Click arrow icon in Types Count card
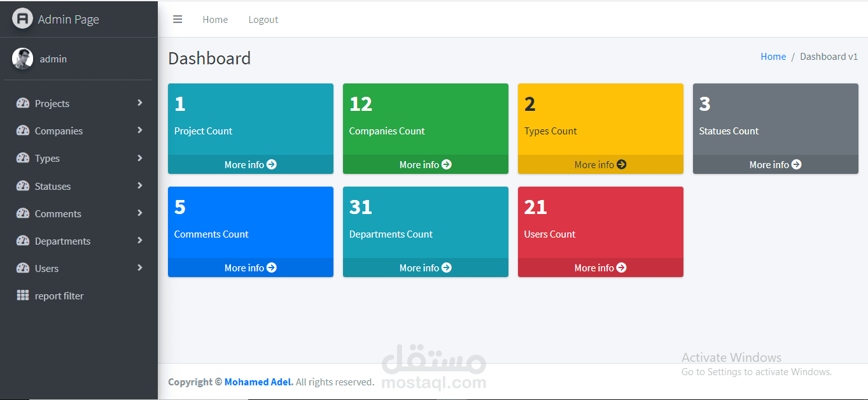868x400 pixels. [x=622, y=164]
